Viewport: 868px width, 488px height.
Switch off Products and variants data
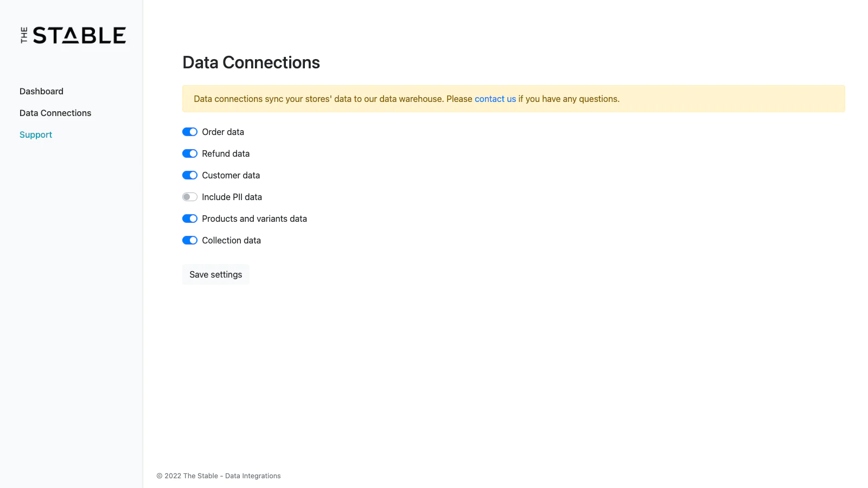coord(190,219)
